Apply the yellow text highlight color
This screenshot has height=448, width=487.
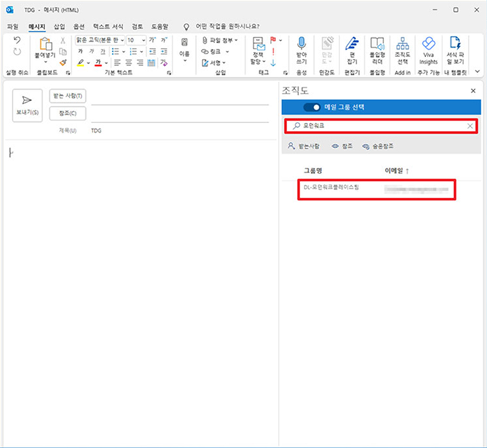coord(81,63)
